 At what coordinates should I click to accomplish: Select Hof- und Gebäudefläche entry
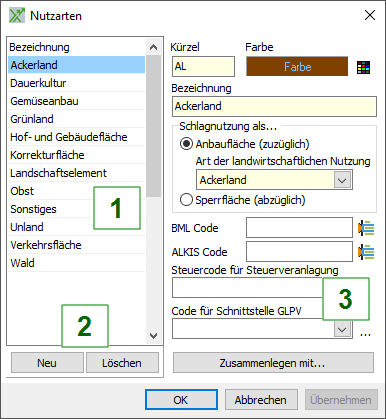tap(77, 137)
